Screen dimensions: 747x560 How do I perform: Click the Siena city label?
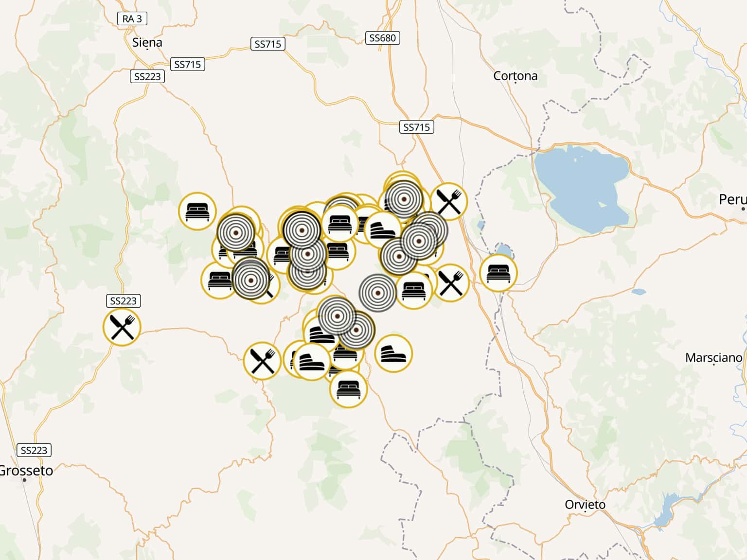[x=147, y=42]
